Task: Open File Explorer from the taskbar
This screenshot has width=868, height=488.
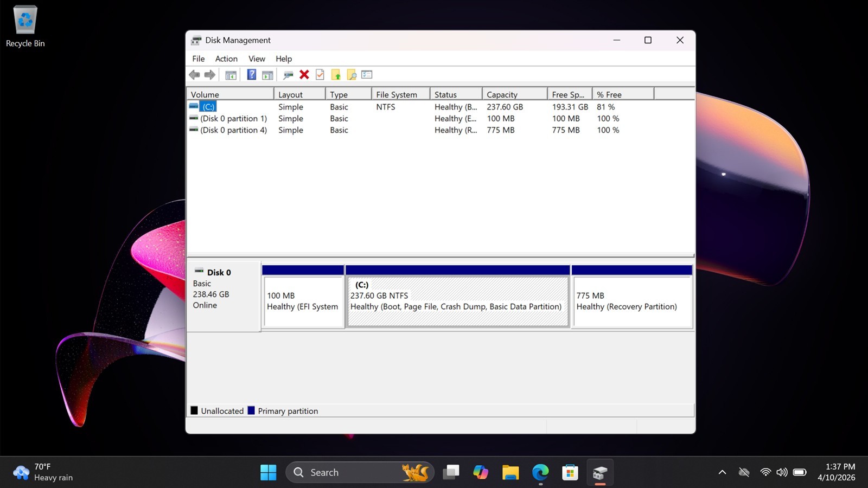Action: coord(510,472)
